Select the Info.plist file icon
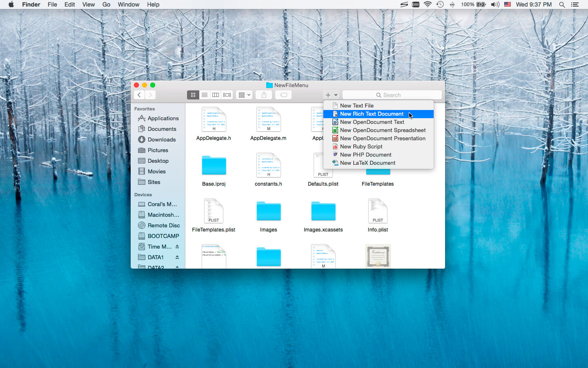 pyautogui.click(x=378, y=211)
